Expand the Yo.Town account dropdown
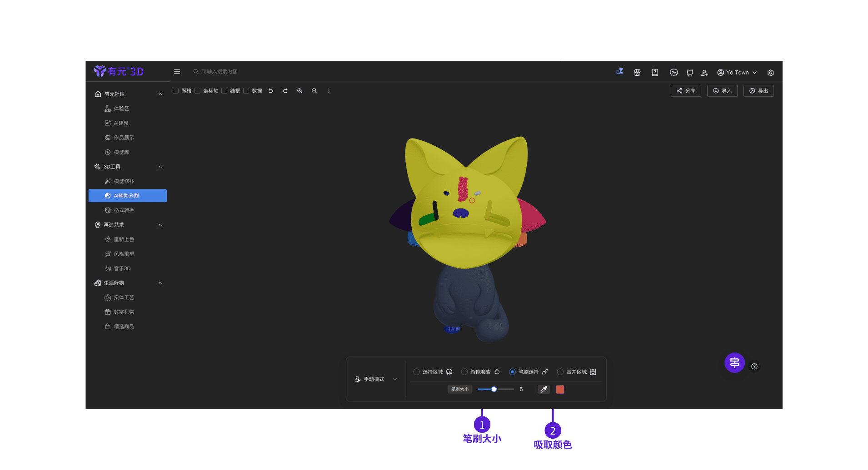868x470 pixels. click(x=737, y=73)
